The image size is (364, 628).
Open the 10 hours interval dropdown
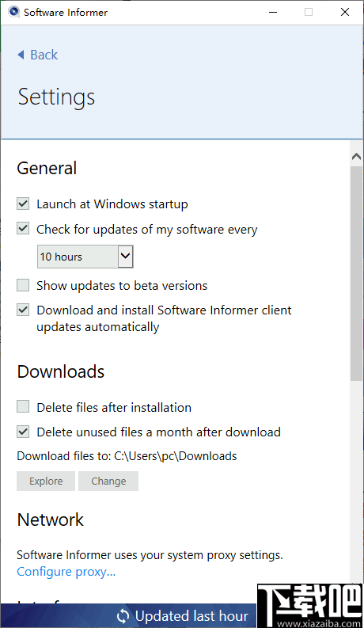click(85, 257)
